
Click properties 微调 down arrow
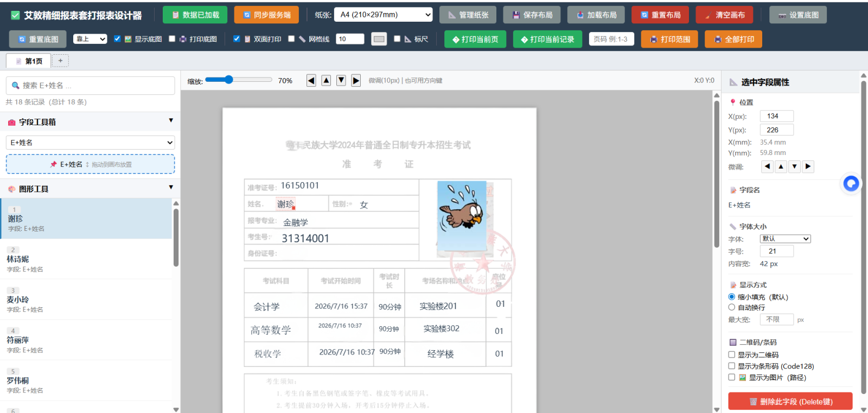[x=794, y=166]
